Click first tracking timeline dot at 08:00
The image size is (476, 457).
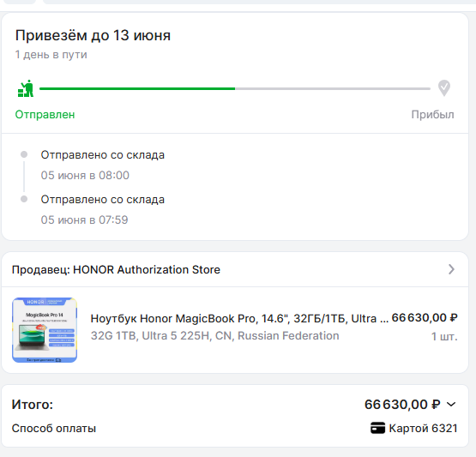(24, 154)
